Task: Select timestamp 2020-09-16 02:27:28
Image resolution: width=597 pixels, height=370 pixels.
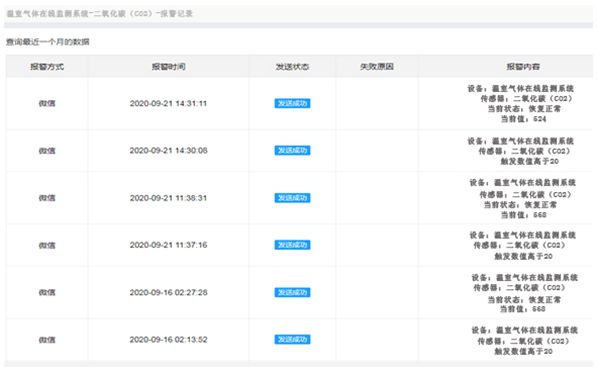Action: [168, 292]
